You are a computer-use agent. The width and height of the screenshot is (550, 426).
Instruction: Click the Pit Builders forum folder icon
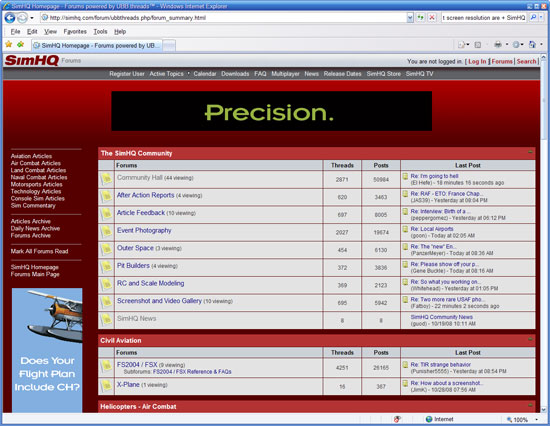tap(106, 267)
